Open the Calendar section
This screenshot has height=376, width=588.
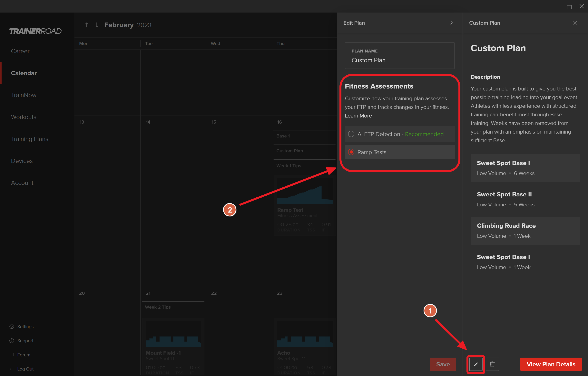coord(24,73)
